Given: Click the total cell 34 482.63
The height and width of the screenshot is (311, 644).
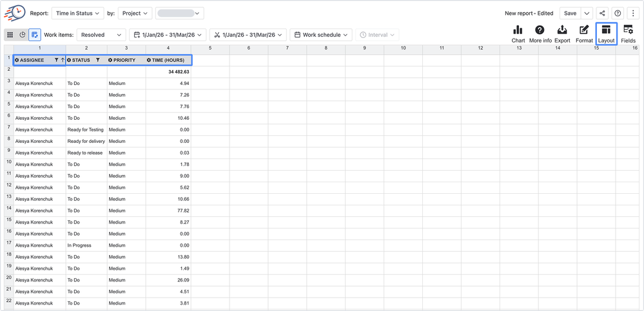Looking at the screenshot, I should pyautogui.click(x=168, y=72).
